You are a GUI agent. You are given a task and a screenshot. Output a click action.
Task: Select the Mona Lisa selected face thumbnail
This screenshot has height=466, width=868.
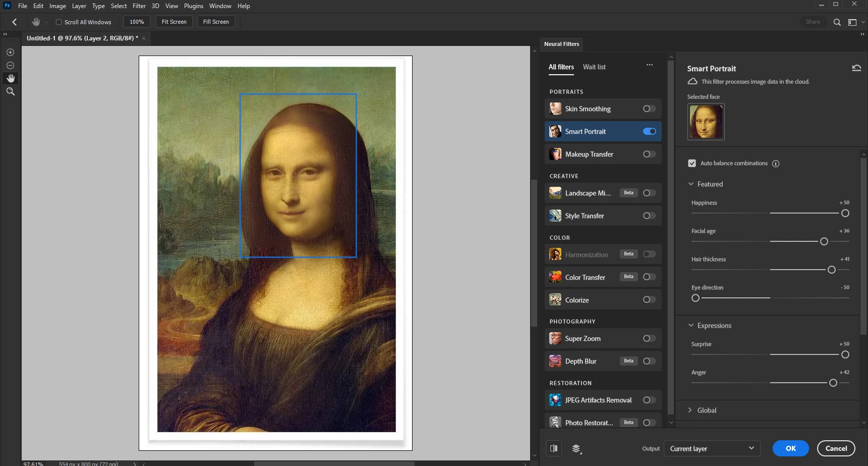[x=706, y=122]
